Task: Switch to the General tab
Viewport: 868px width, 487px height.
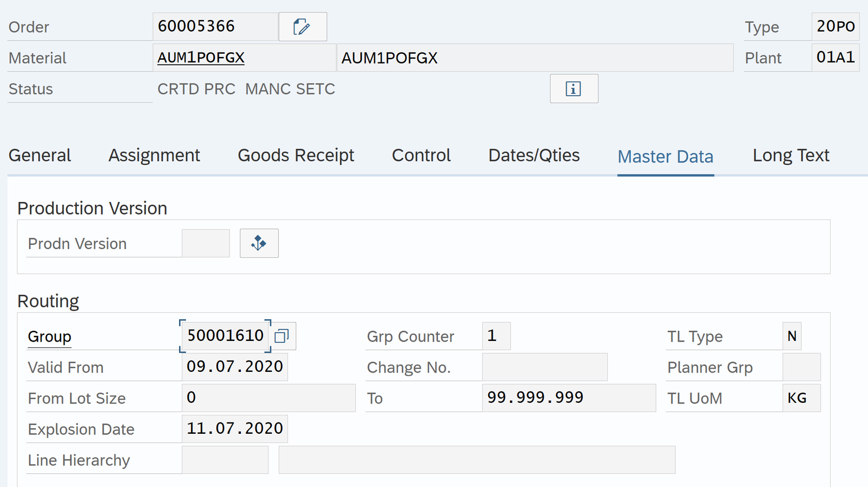Action: (40, 156)
